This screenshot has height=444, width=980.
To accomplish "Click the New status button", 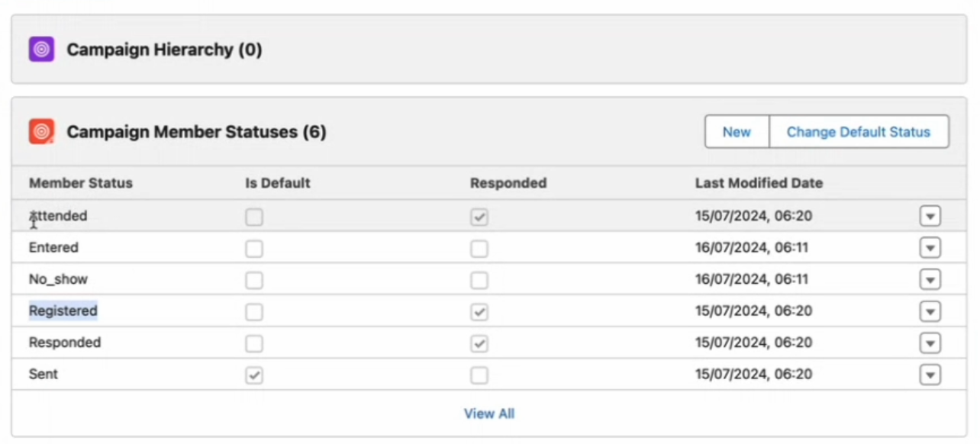I will point(737,132).
